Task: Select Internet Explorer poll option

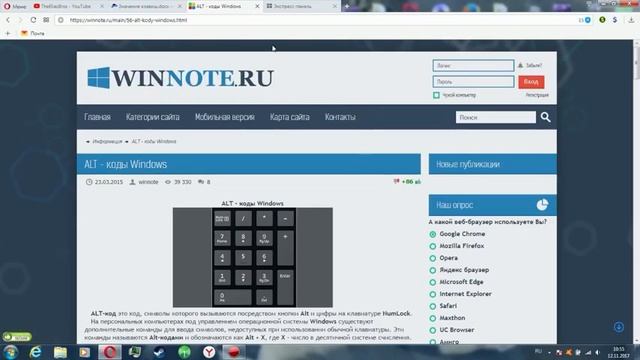Action: [433, 294]
